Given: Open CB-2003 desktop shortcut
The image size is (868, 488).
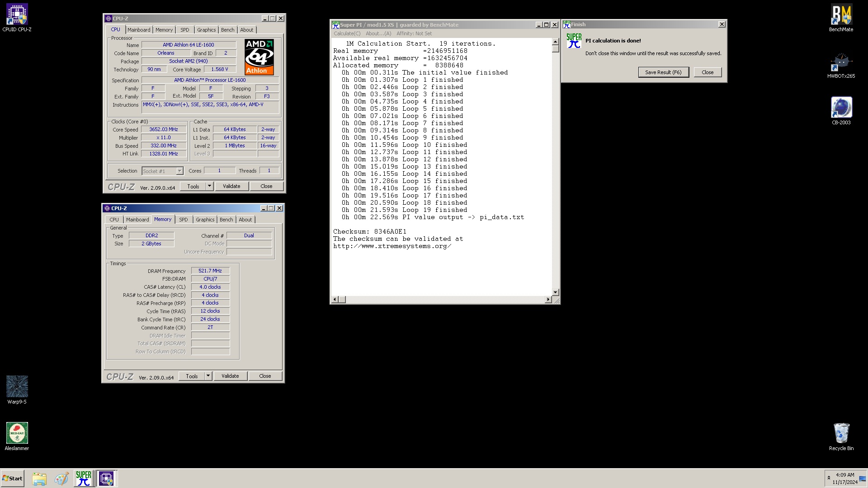Looking at the screenshot, I should point(841,111).
